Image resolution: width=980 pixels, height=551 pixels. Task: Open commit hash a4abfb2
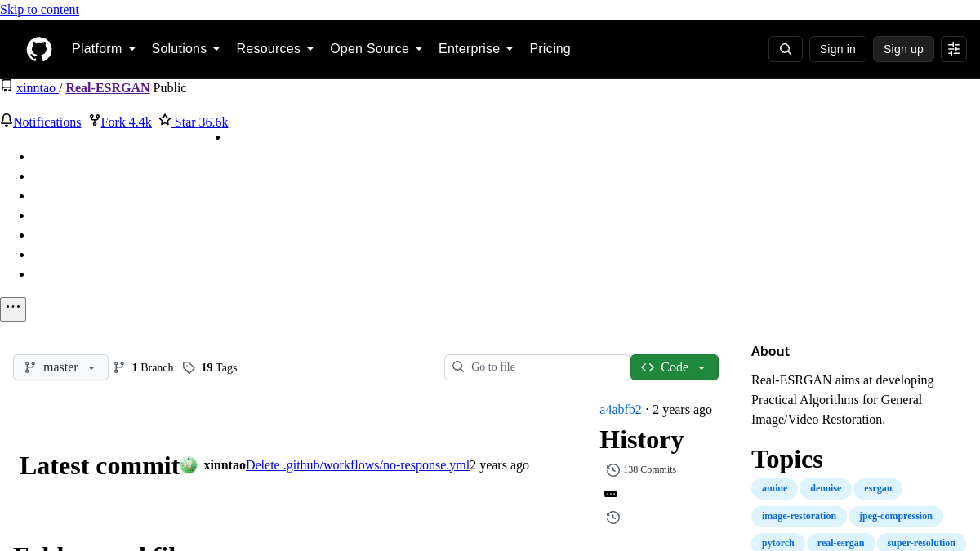621,410
